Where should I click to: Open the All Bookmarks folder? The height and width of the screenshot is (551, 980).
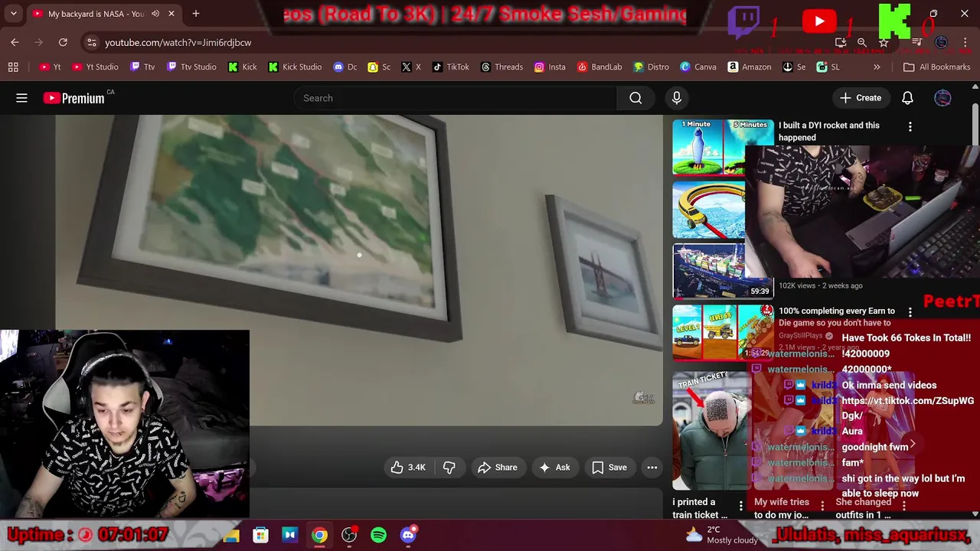(936, 67)
